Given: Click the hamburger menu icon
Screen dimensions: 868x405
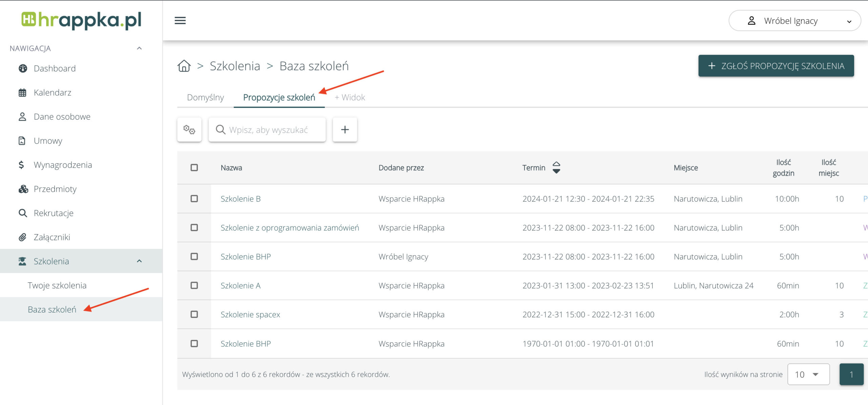Looking at the screenshot, I should coord(180,21).
